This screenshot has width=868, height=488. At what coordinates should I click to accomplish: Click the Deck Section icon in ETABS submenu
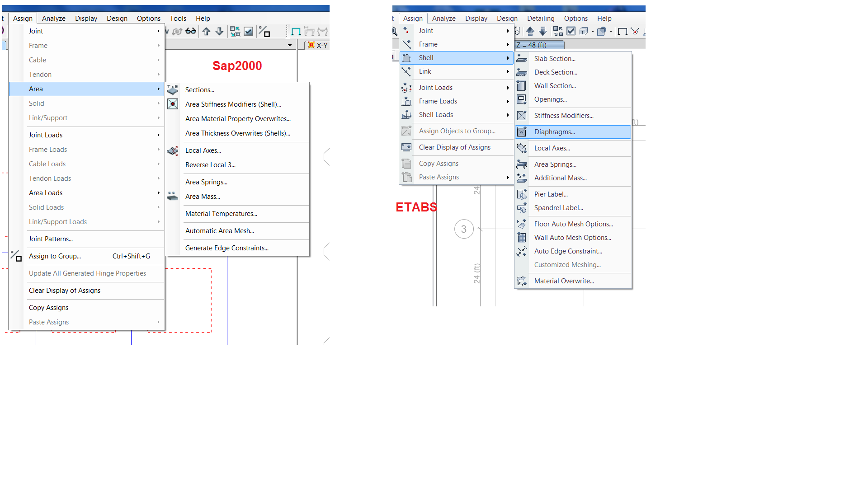click(x=522, y=72)
